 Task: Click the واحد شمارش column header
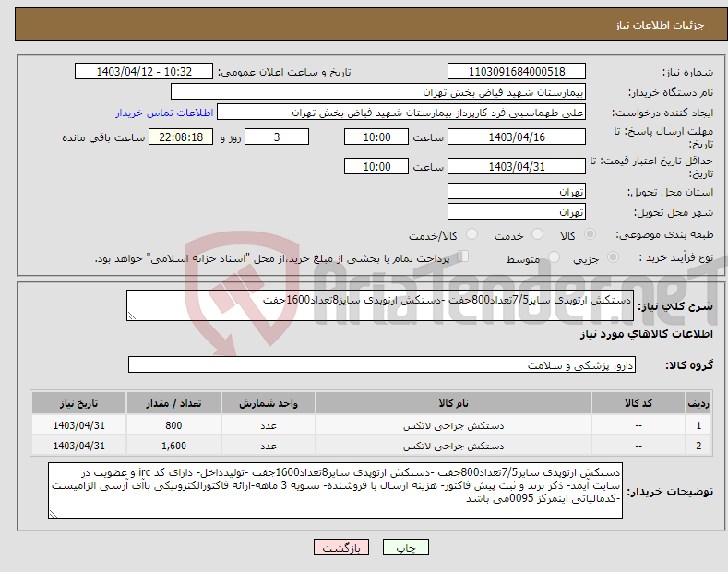[x=269, y=403]
